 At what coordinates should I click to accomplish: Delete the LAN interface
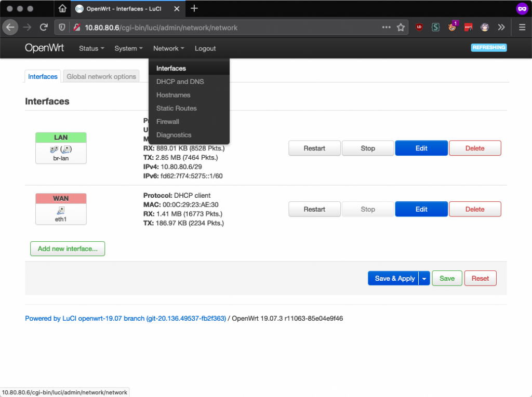pyautogui.click(x=475, y=148)
